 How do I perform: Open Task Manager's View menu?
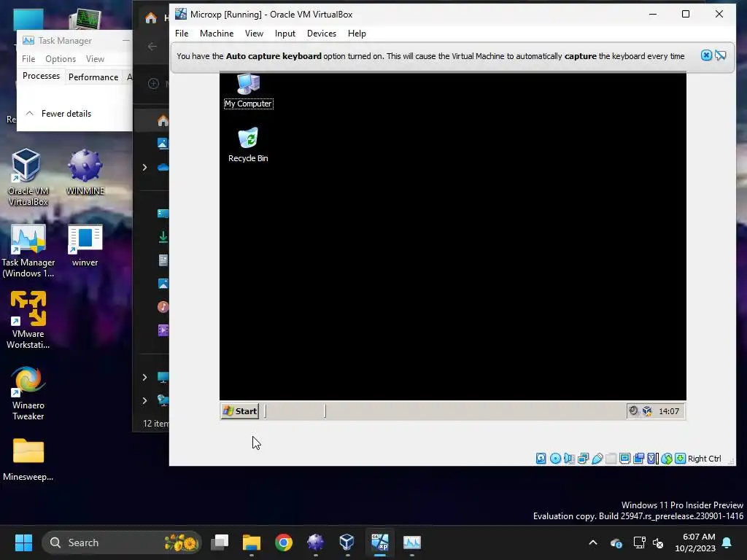coord(96,58)
